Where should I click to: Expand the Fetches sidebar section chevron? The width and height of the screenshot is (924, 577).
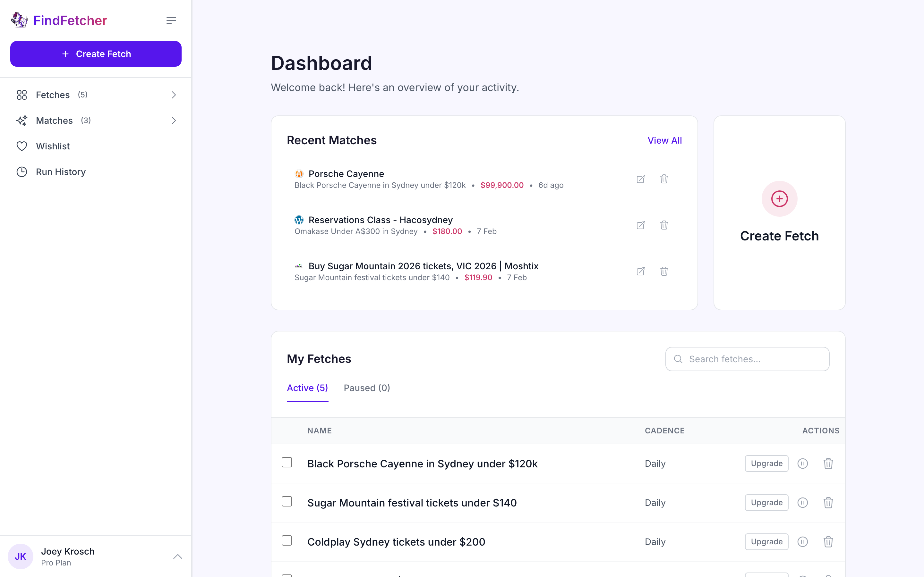point(174,95)
